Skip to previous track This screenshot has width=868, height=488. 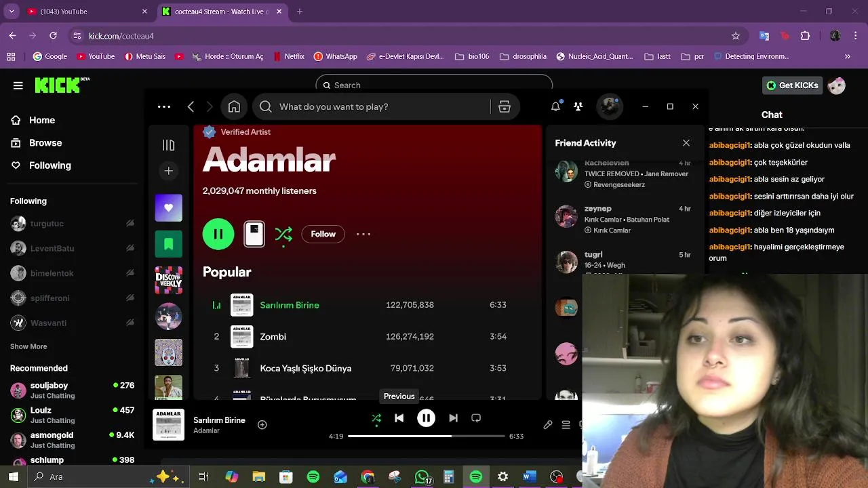tap(399, 418)
